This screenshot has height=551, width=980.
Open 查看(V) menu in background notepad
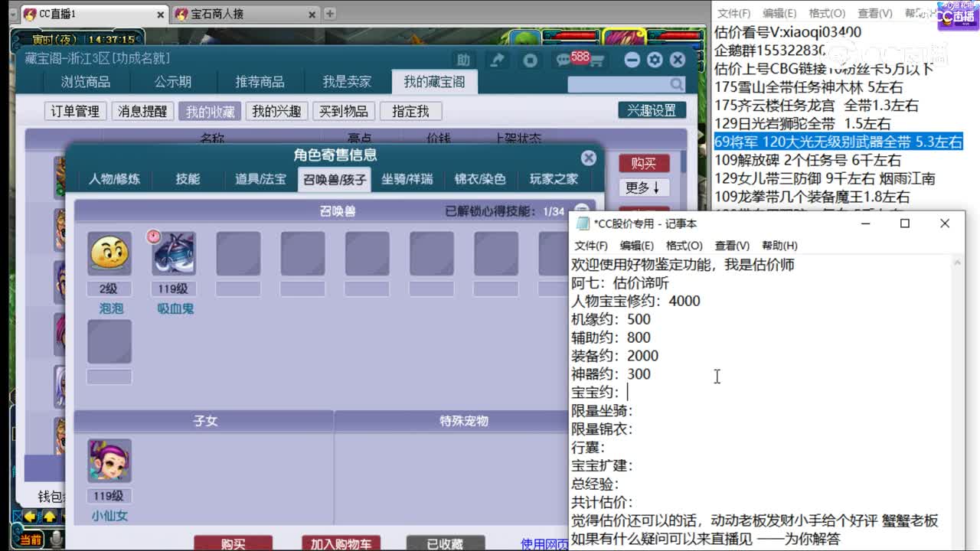tap(874, 13)
